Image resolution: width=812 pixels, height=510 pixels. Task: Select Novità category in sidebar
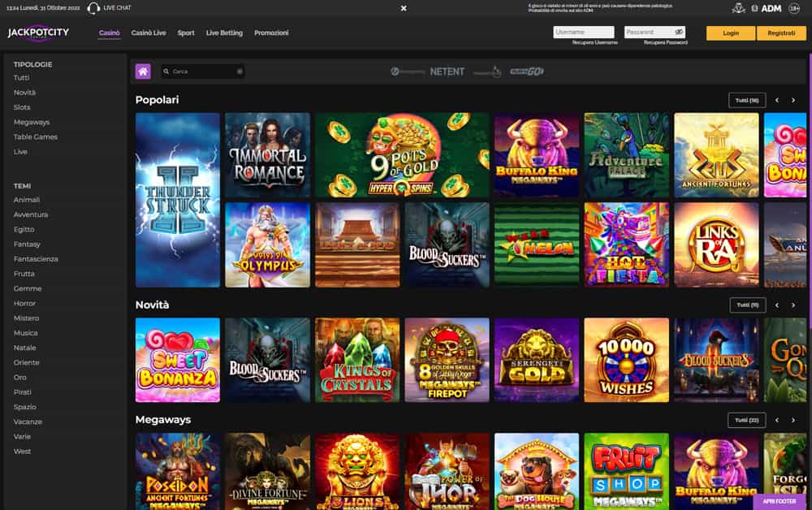[x=24, y=92]
